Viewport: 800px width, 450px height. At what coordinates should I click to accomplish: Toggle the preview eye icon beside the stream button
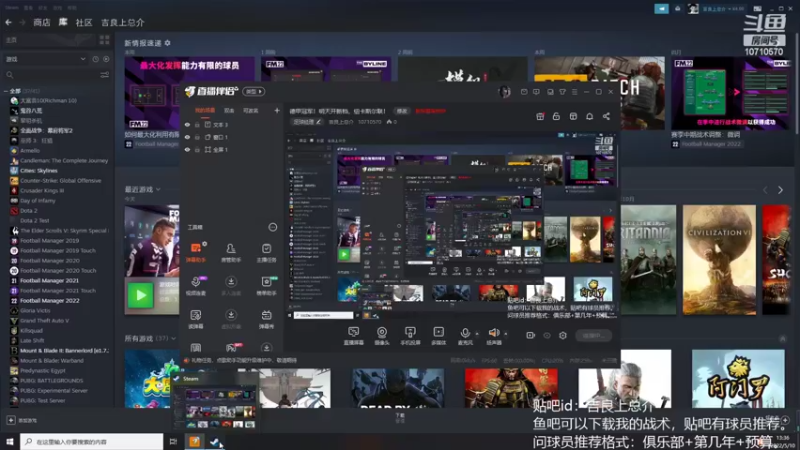[547, 335]
